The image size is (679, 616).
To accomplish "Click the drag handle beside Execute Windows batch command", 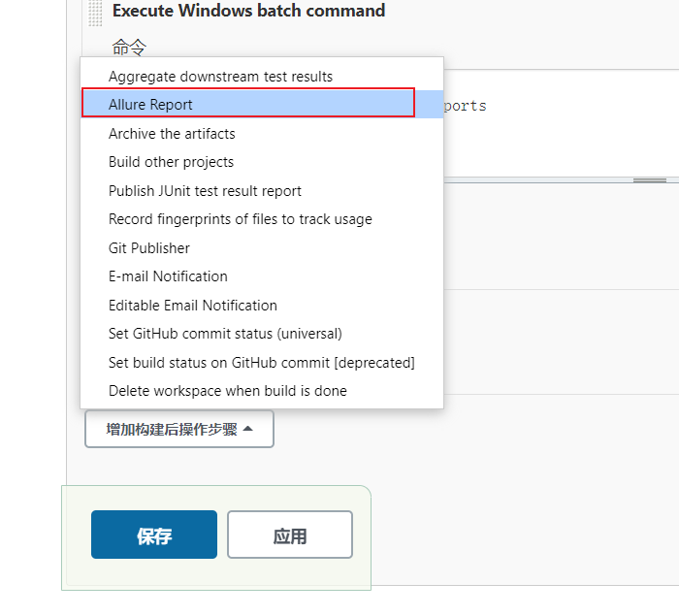I will click(x=94, y=13).
